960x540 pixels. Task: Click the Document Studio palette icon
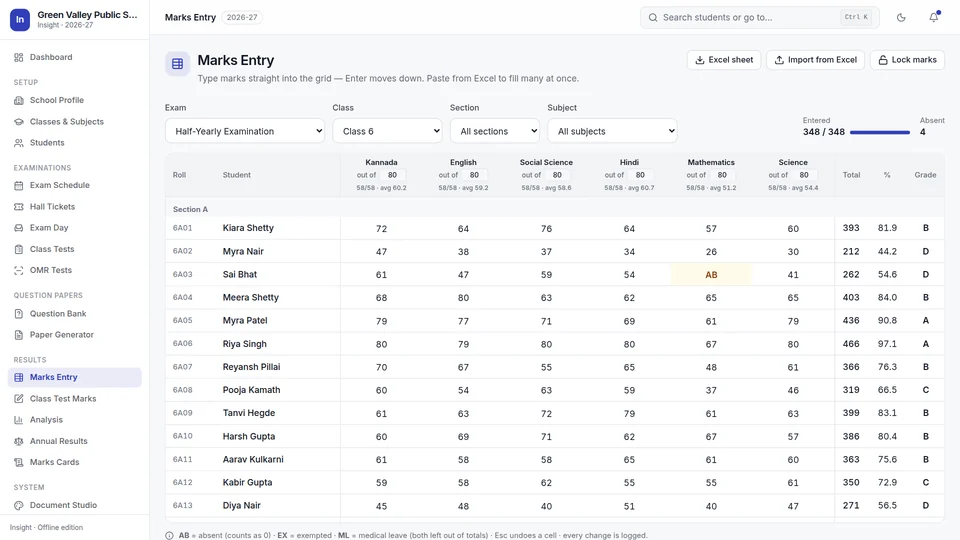tap(18, 505)
